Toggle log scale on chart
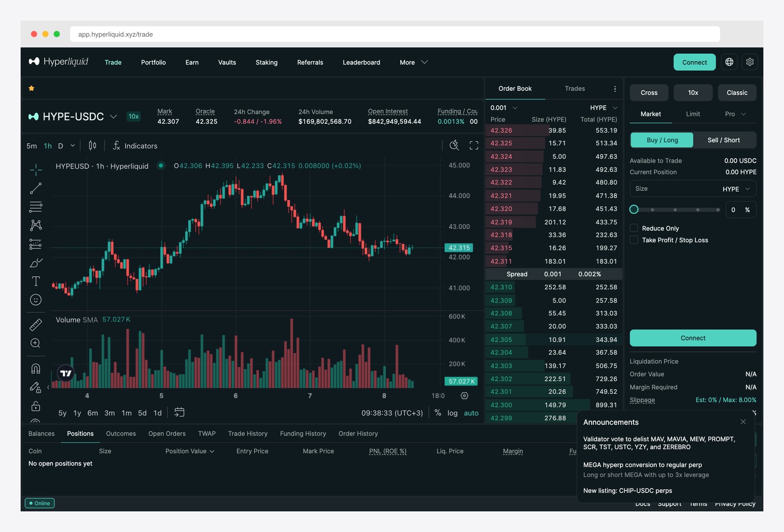The height and width of the screenshot is (532, 784). click(452, 413)
